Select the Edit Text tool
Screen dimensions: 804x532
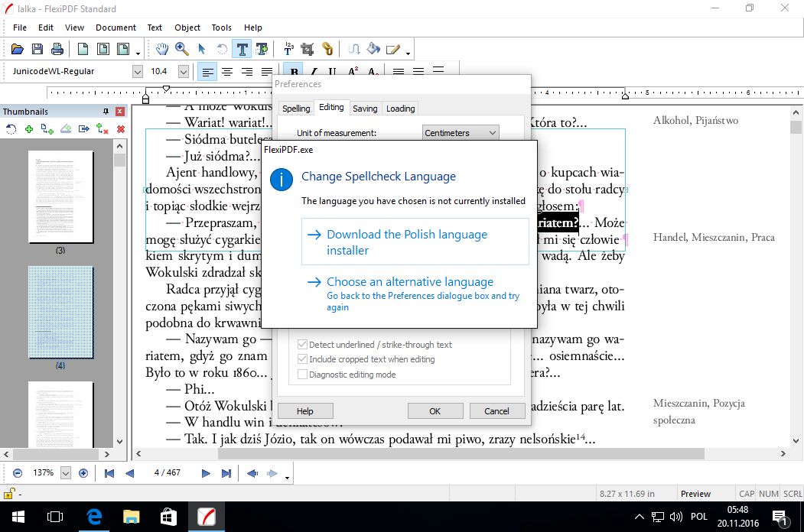pyautogui.click(x=240, y=48)
